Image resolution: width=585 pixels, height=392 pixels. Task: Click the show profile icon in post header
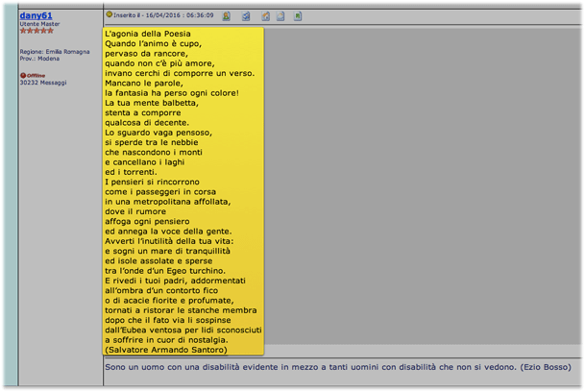226,16
